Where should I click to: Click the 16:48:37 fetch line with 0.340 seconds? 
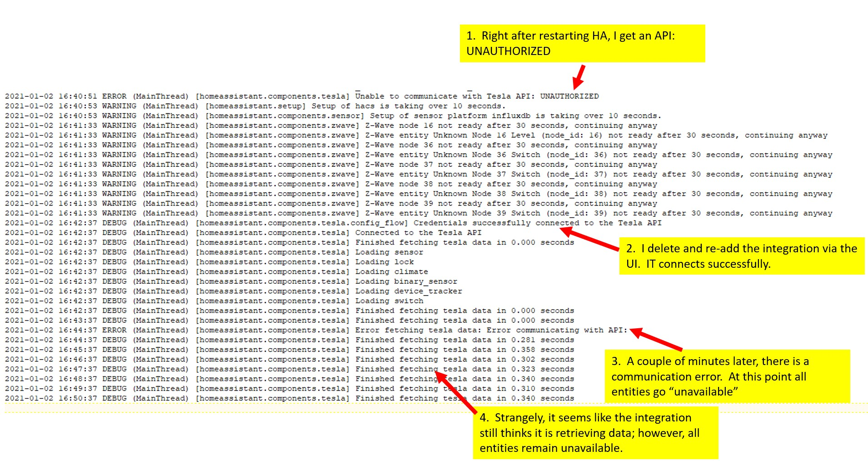coord(289,379)
